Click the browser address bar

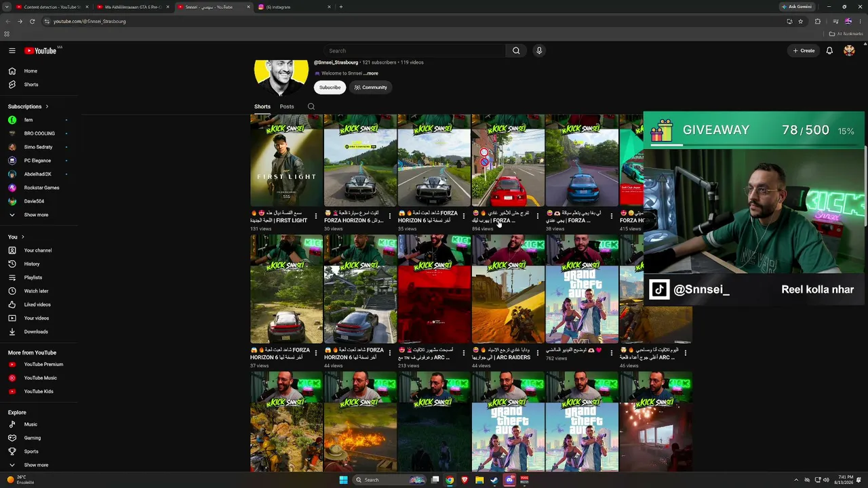(415, 21)
